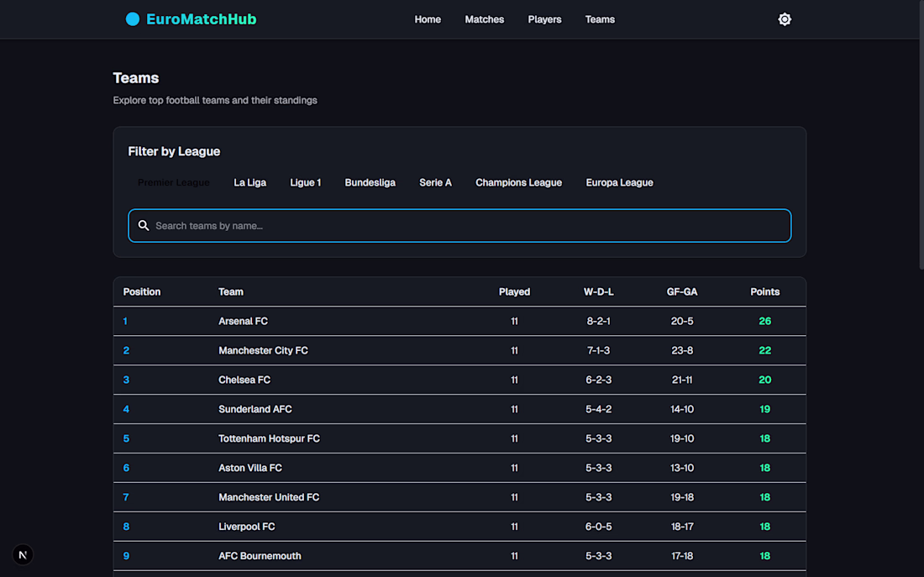Filter teams by La Liga

click(x=249, y=182)
